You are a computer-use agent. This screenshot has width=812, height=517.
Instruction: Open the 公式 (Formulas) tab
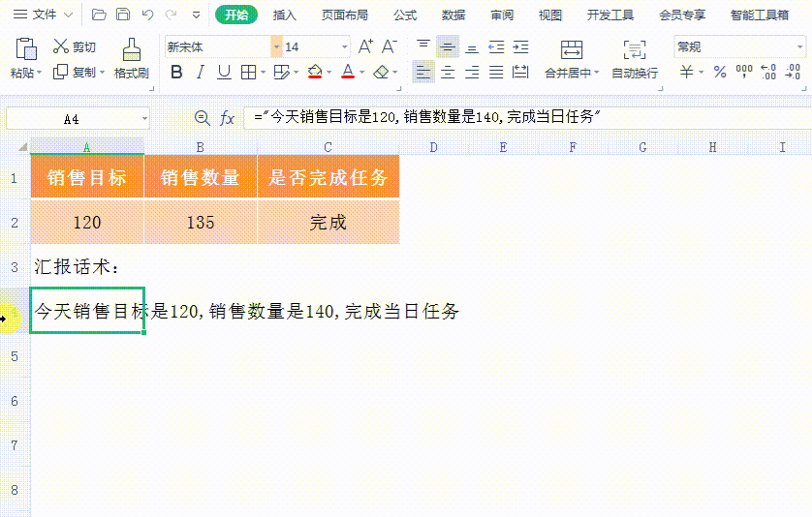[405, 15]
